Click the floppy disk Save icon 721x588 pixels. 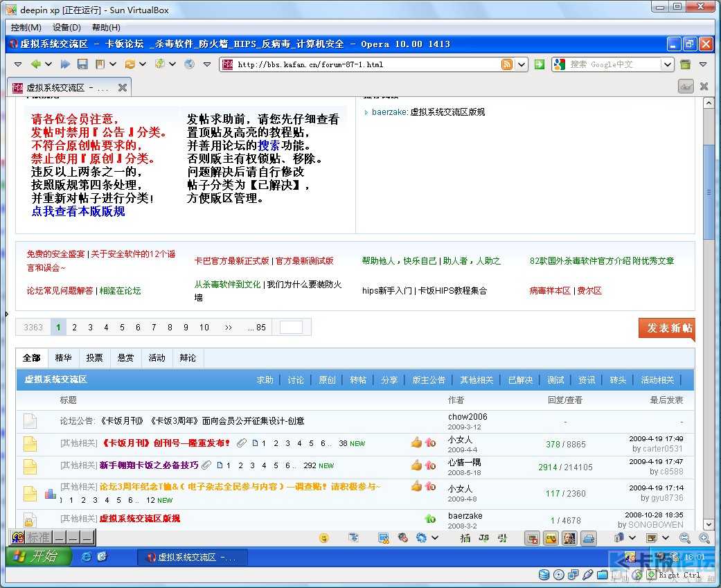tap(83, 64)
